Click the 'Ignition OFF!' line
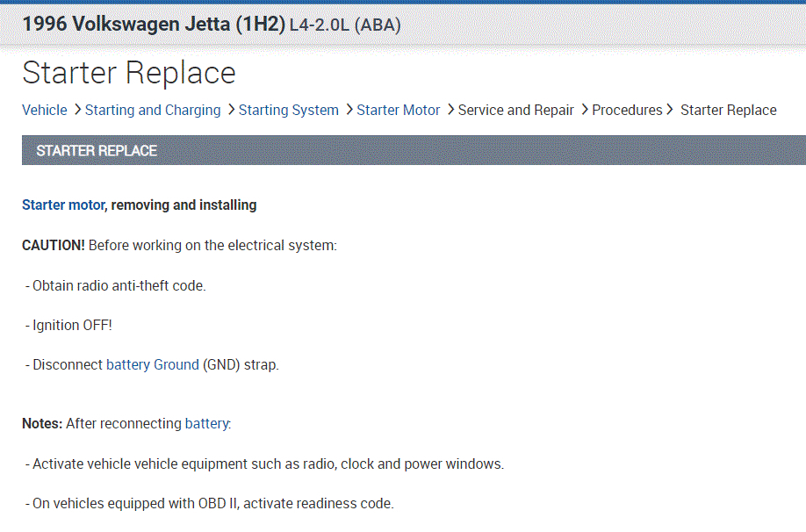The image size is (806, 532). (x=68, y=326)
